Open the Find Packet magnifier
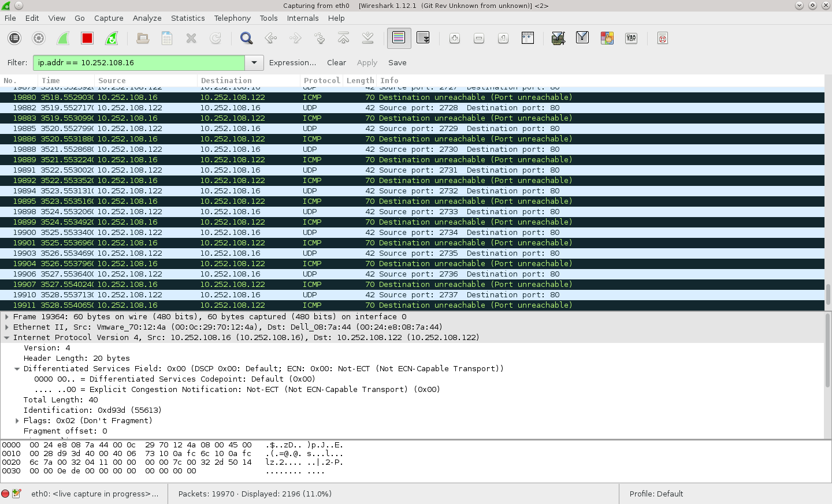The width and height of the screenshot is (832, 504). coord(247,38)
